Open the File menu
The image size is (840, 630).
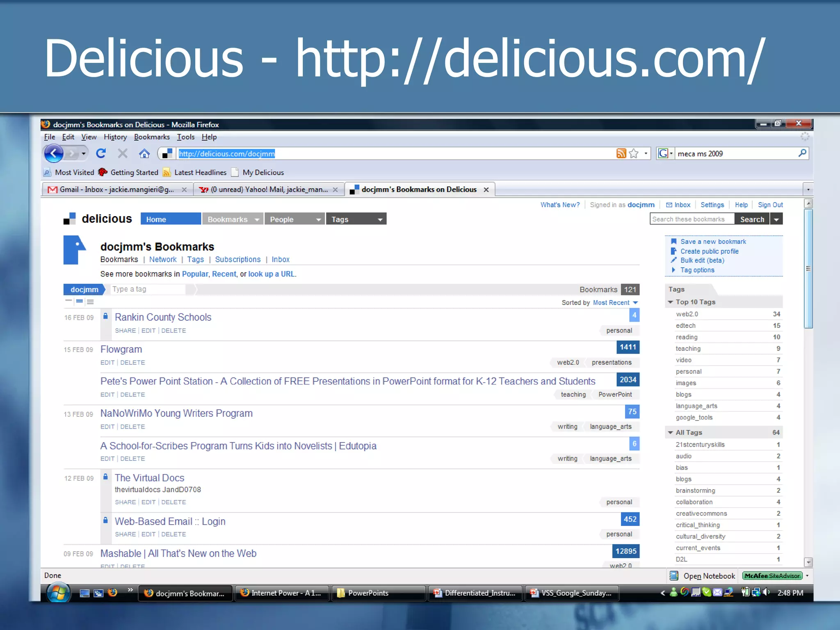click(49, 137)
